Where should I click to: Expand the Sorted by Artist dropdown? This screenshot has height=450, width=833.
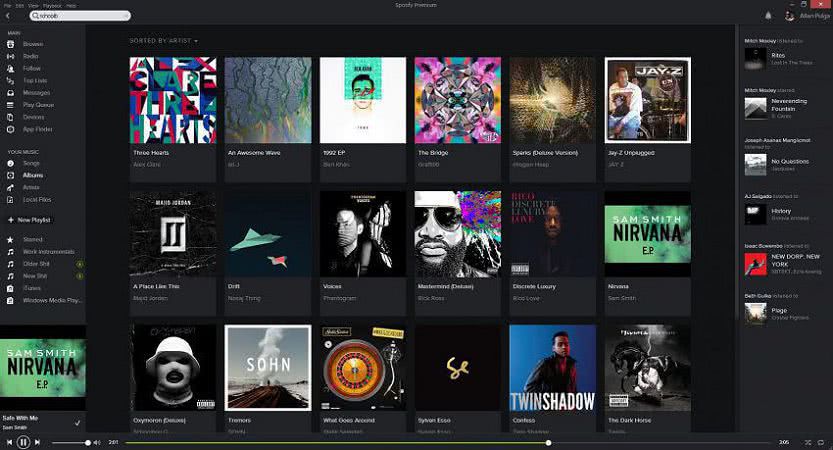point(163,41)
